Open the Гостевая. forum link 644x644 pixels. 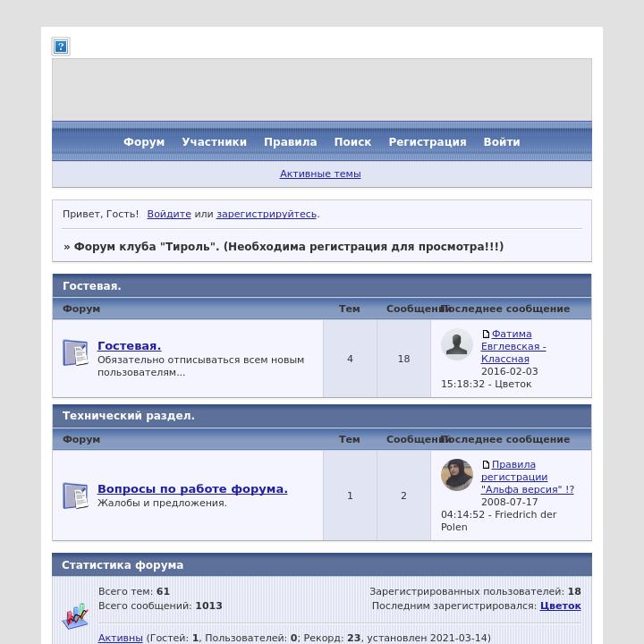point(130,346)
